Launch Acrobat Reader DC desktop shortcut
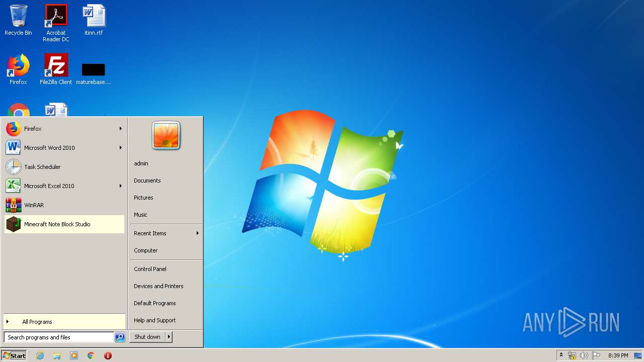This screenshot has height=362, width=644. [56, 23]
